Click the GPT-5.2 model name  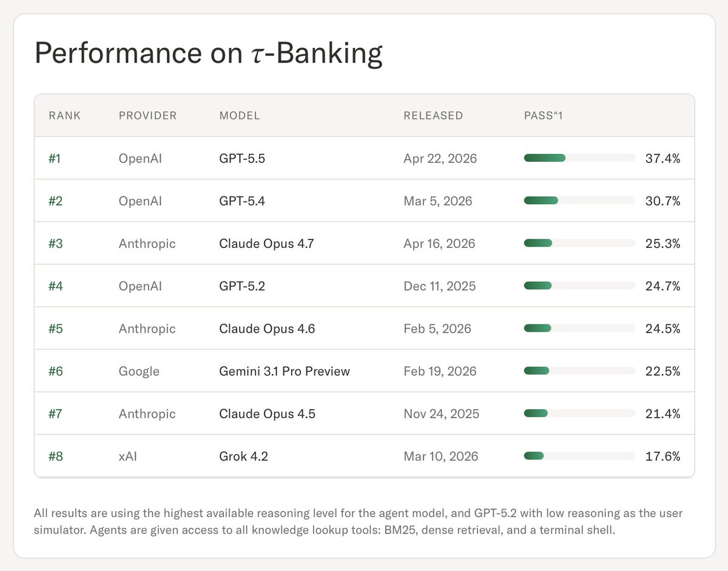(242, 286)
